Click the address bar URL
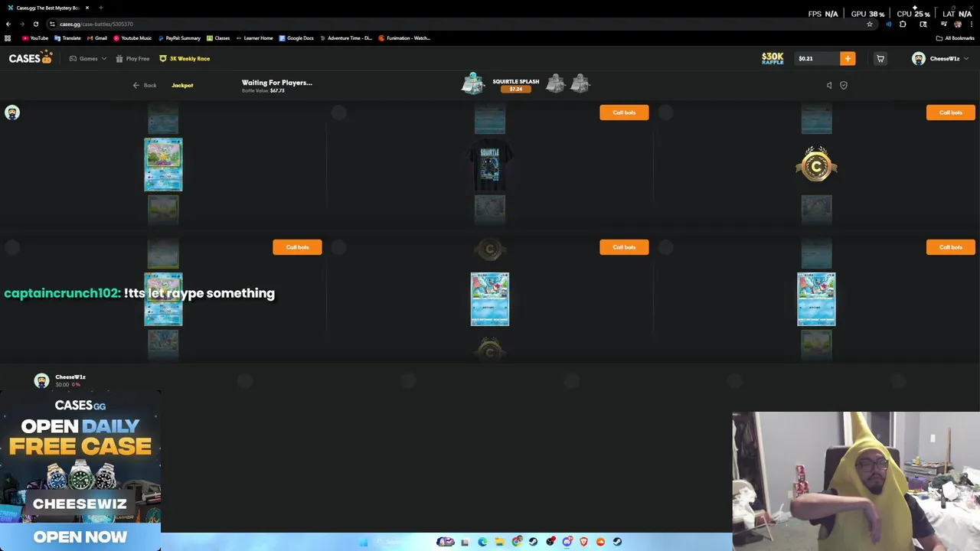980x551 pixels. pos(96,24)
